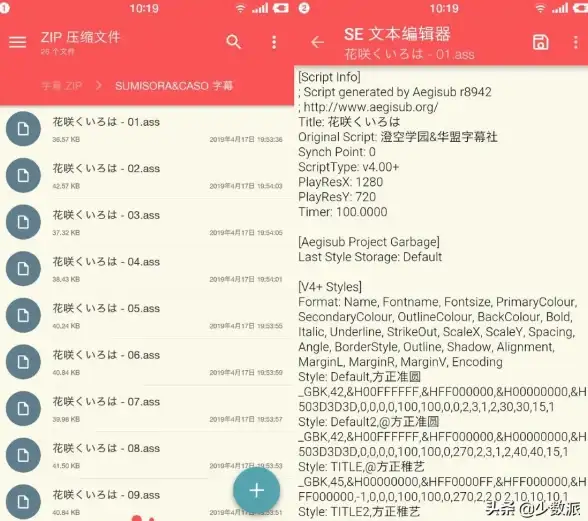Place cursor on [Aegisub Project Garbage] line

[x=369, y=242]
